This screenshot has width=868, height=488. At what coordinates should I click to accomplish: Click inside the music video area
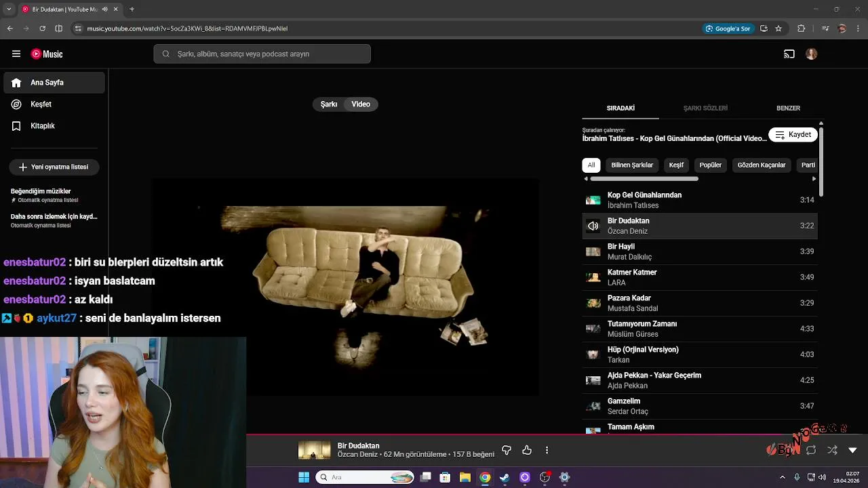click(345, 287)
